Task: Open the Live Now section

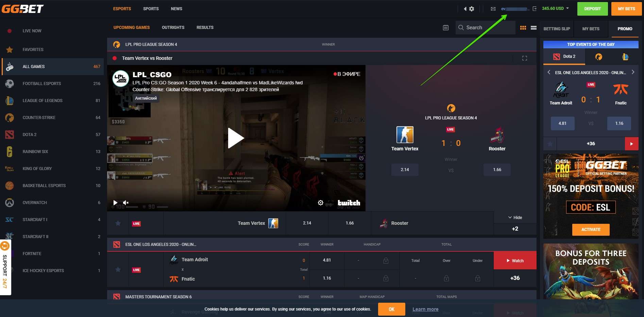Action: 32,31
